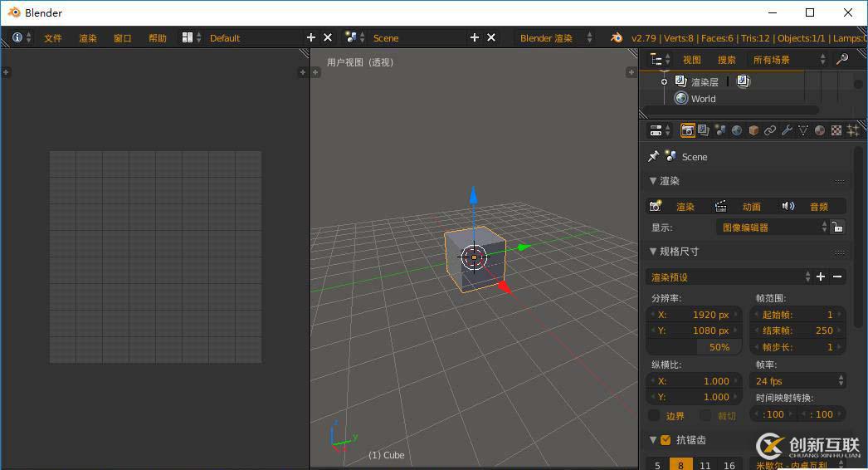Open the Particles sparkle icon tab
Viewport: 868px width, 470px height.
[852, 130]
